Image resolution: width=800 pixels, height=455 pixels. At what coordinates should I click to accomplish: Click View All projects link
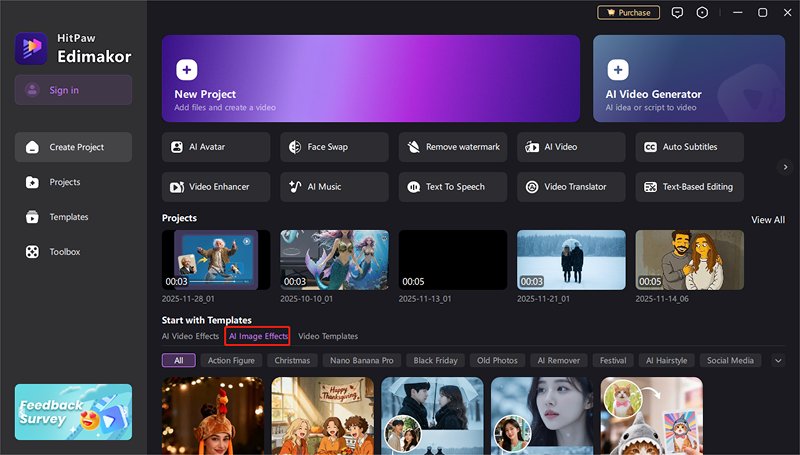767,220
